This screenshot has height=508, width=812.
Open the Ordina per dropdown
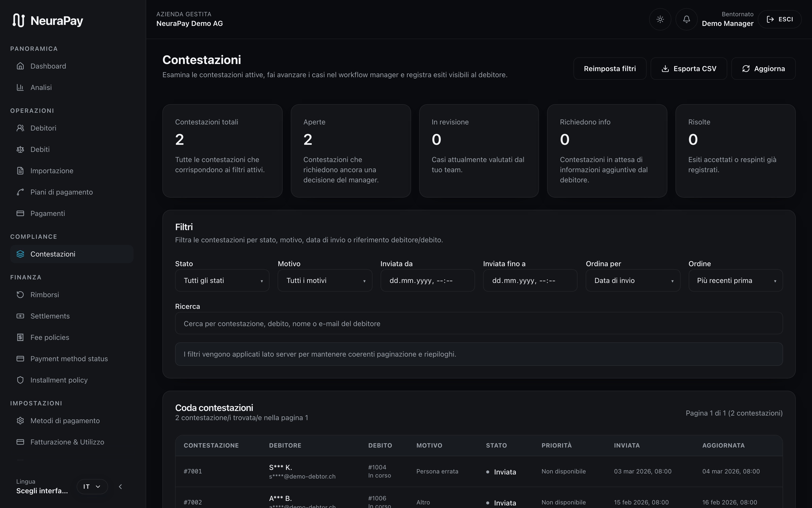click(x=633, y=280)
